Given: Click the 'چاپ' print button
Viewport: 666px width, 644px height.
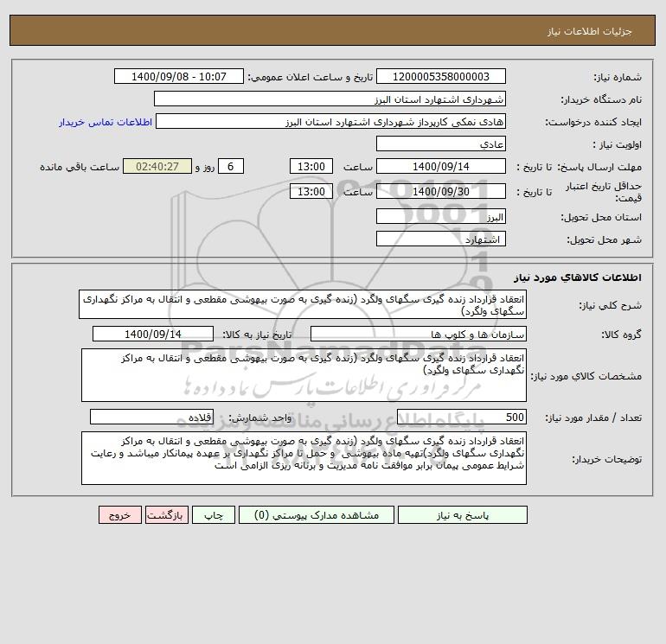Looking at the screenshot, I should (214, 515).
